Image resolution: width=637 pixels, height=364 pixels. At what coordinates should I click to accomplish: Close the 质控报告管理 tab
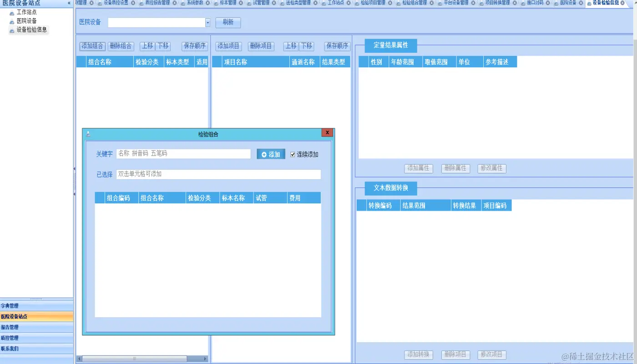[x=175, y=3]
